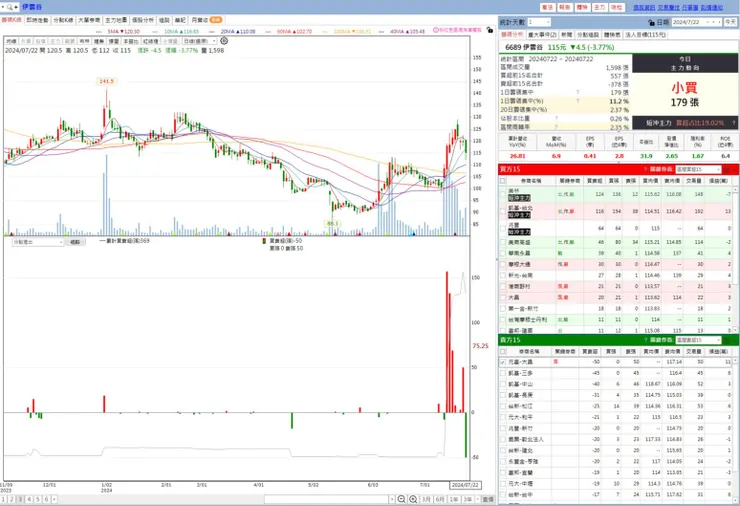This screenshot has height=506, width=740.
Task: Tick the select-all checkbox in 買方15 table header
Action: 503,181
